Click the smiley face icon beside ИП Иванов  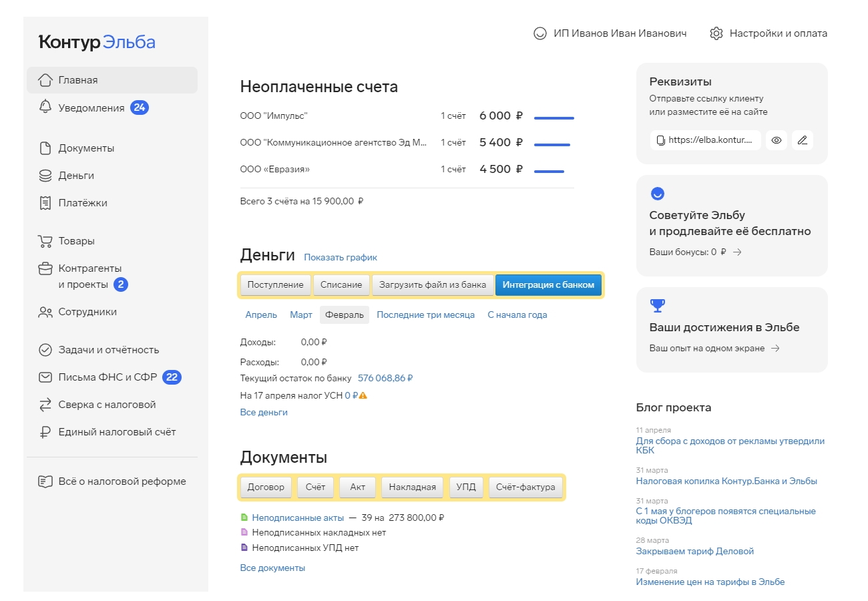tap(540, 33)
